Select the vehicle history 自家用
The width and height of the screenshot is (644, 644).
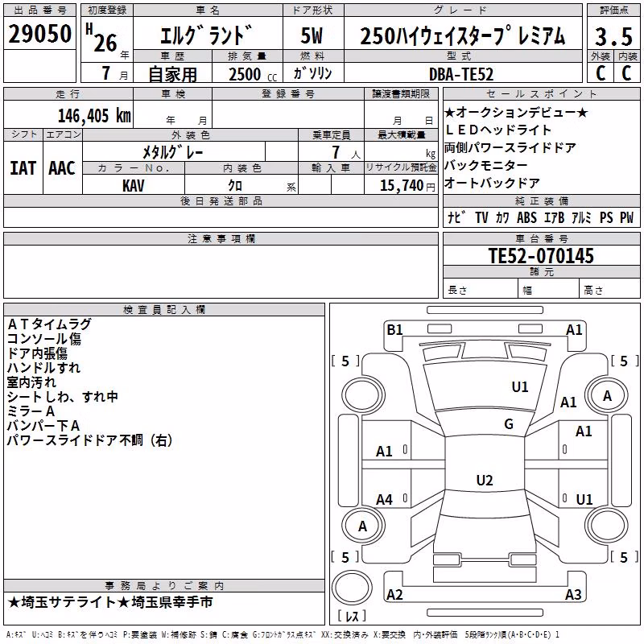[172, 74]
